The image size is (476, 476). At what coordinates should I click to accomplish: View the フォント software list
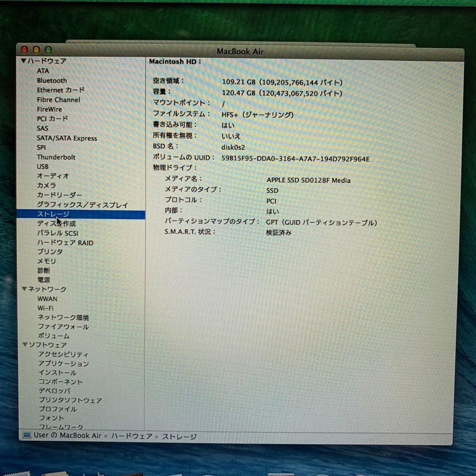tap(51, 418)
